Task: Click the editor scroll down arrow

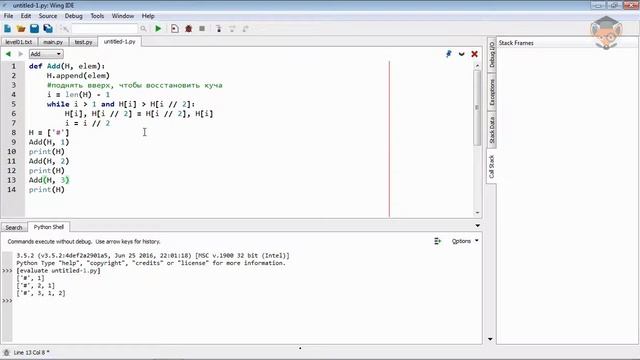Action: coord(477,213)
